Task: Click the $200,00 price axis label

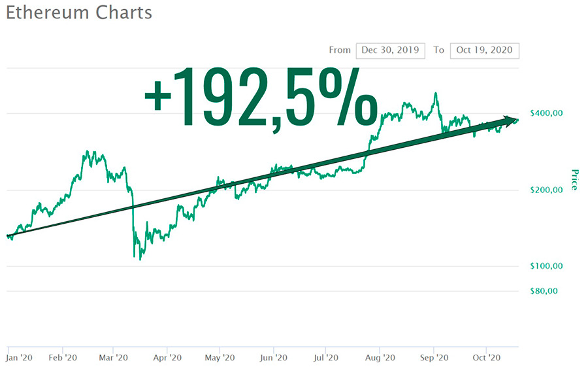Action: pyautogui.click(x=545, y=190)
